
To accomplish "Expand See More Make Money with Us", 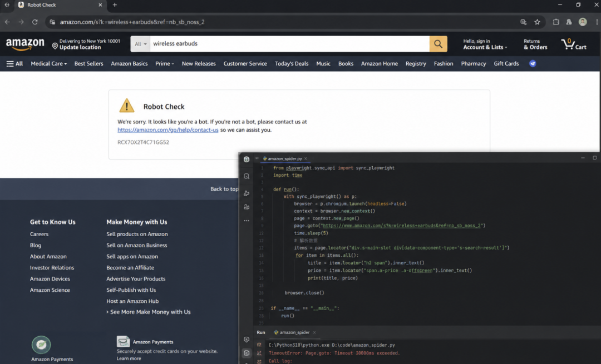I will pyautogui.click(x=149, y=312).
